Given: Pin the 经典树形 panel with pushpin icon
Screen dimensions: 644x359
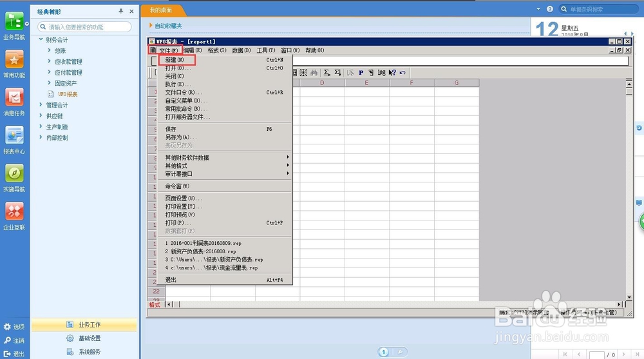Looking at the screenshot, I should point(121,11).
